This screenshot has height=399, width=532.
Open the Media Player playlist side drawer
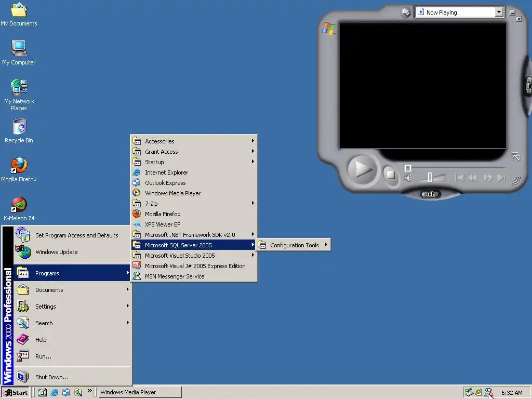click(x=528, y=86)
